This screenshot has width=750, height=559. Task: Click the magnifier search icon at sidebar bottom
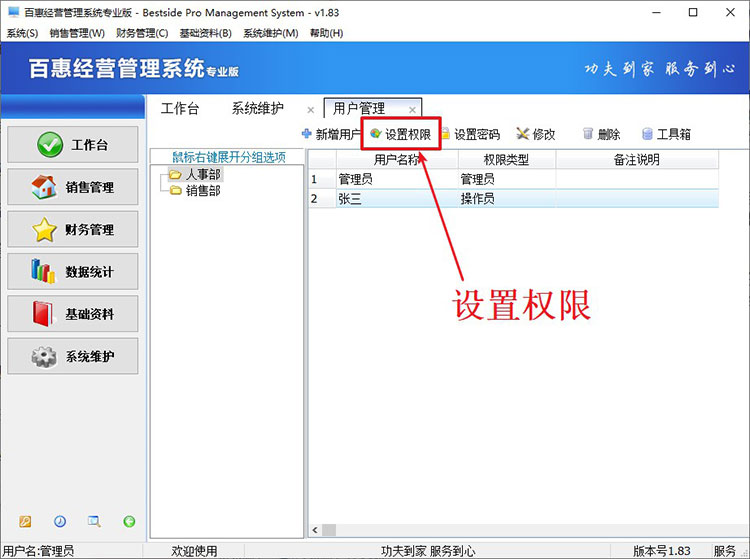coord(94,521)
